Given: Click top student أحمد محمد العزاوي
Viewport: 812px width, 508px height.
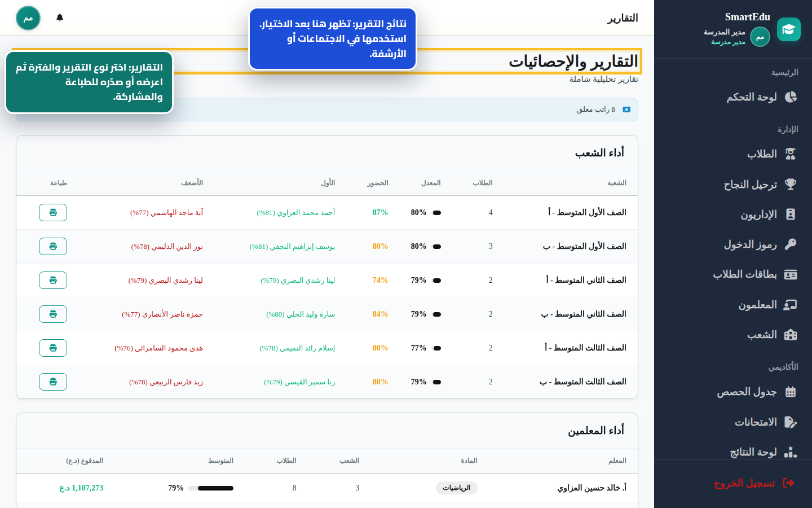Looking at the screenshot, I should [x=296, y=213].
